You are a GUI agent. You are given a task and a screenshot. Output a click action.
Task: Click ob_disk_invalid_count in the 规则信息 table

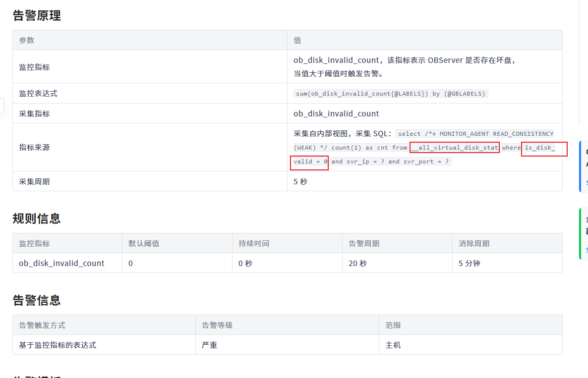61,263
